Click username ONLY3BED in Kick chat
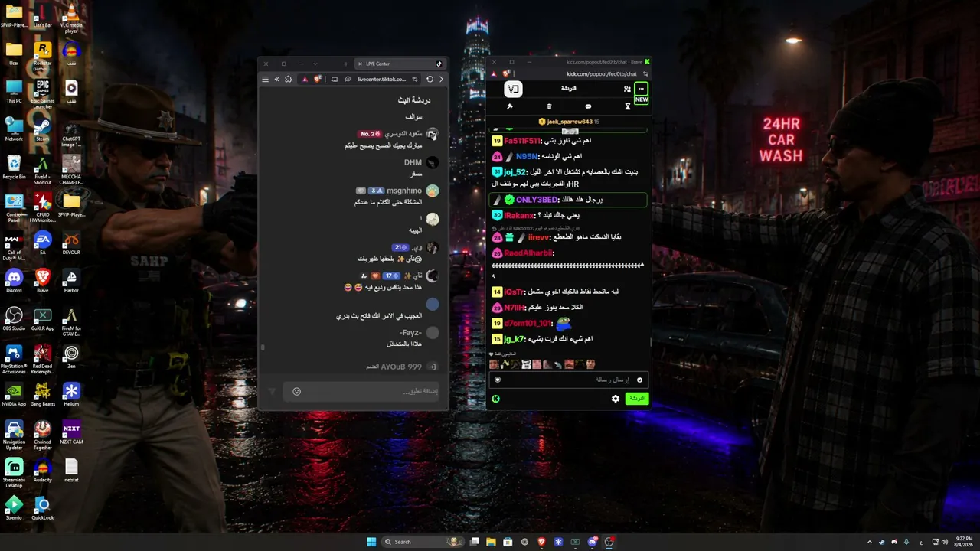The width and height of the screenshot is (980, 551). coord(537,200)
